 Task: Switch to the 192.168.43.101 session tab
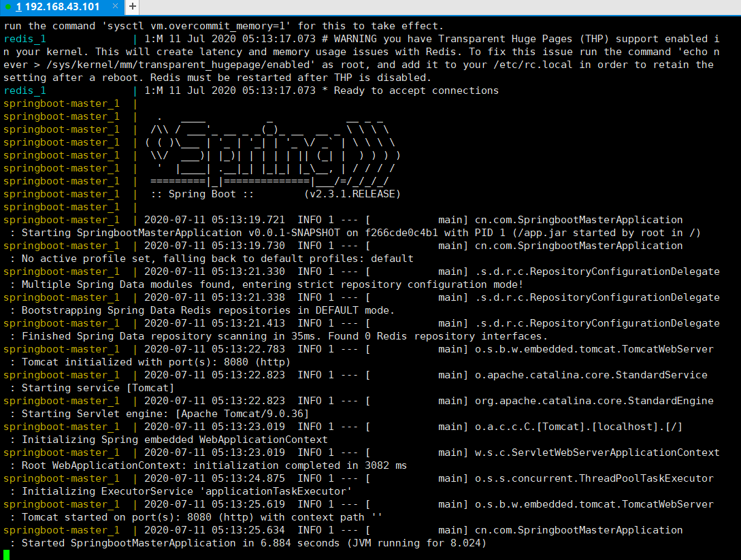[61, 7]
